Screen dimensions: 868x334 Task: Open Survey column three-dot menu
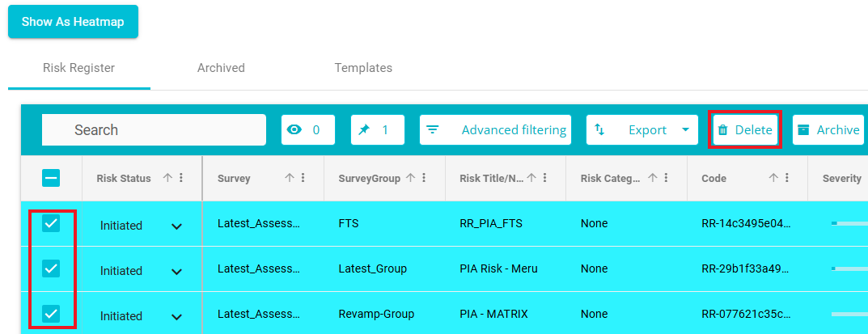303,178
